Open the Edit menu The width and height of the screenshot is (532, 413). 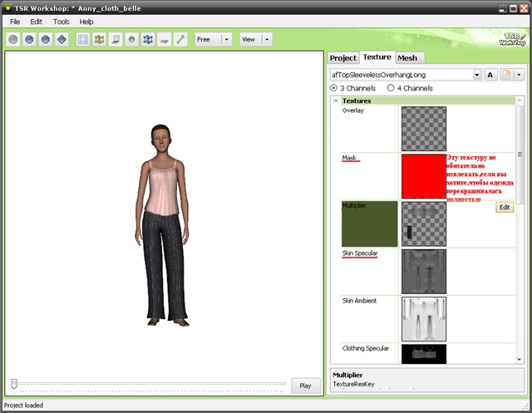point(36,22)
